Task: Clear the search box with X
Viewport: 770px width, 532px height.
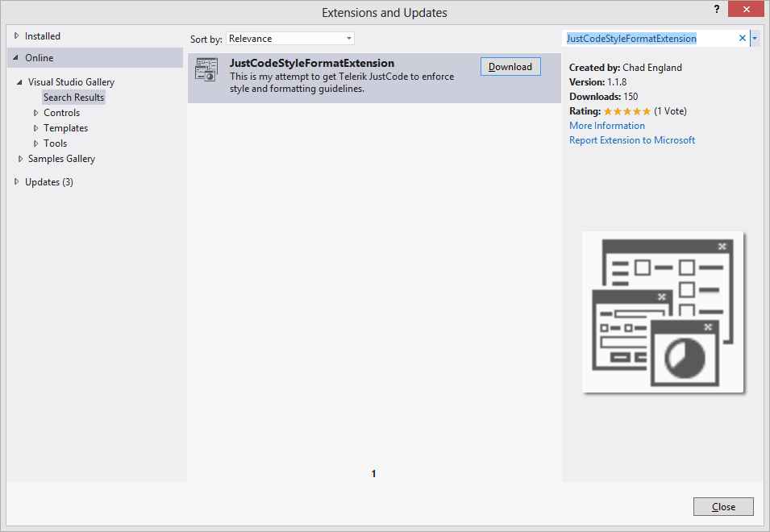Action: [742, 38]
